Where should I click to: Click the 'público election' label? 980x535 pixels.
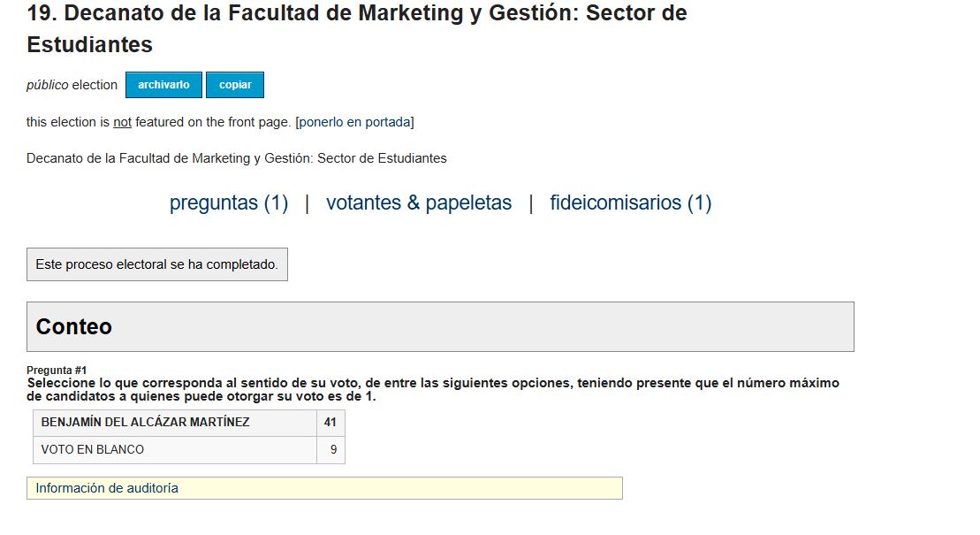coord(72,85)
